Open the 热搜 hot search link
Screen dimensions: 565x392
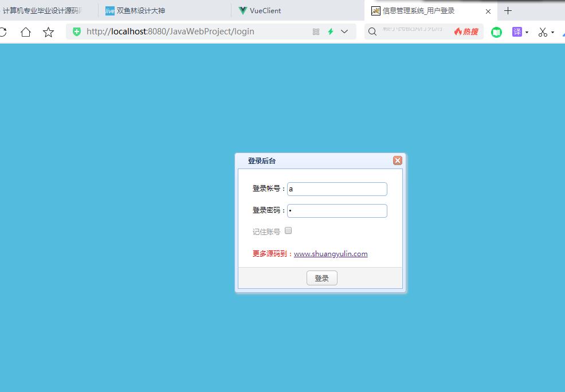pyautogui.click(x=466, y=32)
